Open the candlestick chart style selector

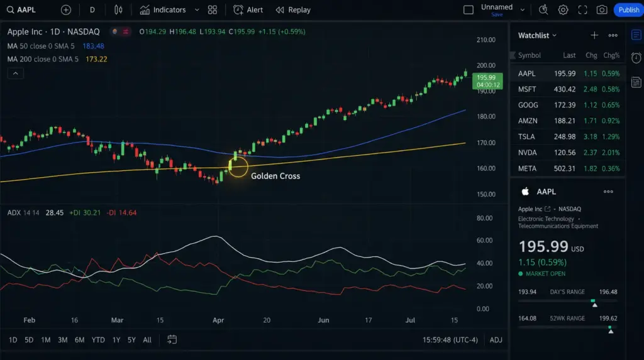click(118, 10)
